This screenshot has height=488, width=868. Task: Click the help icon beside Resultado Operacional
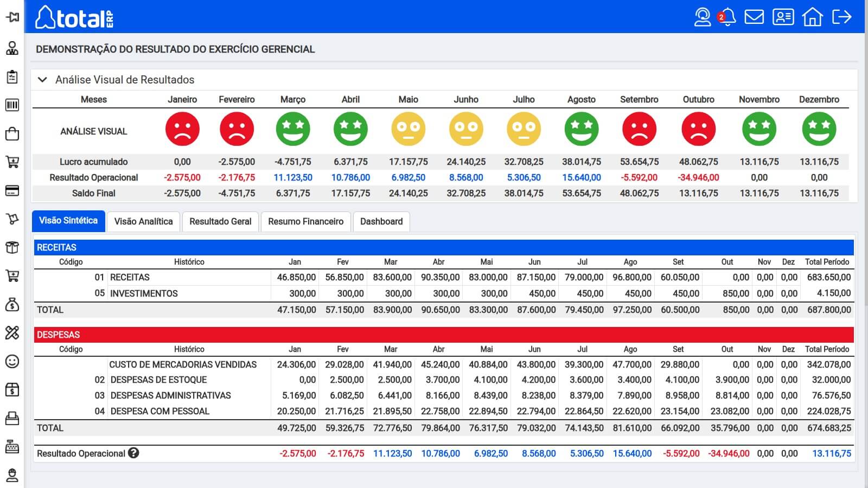click(133, 453)
